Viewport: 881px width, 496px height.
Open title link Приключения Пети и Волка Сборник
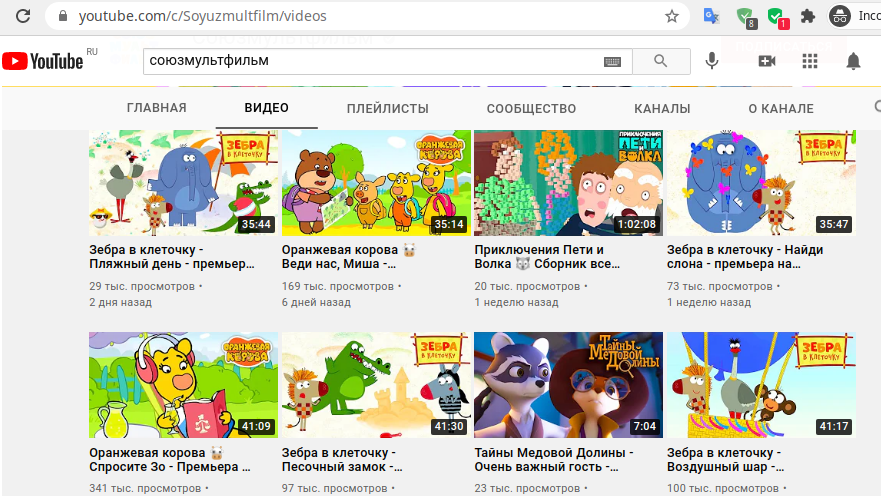pos(547,257)
